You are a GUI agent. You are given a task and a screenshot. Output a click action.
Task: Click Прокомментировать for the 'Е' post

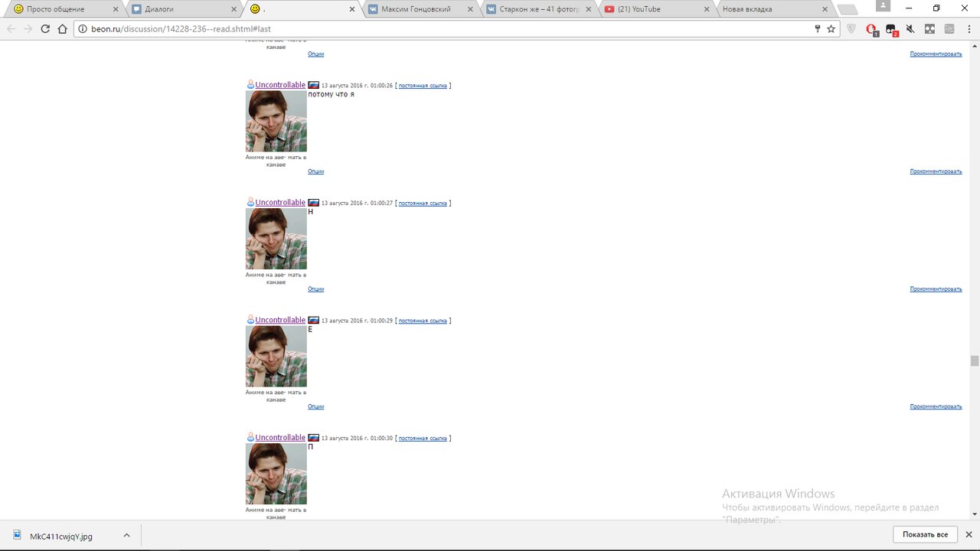[x=936, y=406]
